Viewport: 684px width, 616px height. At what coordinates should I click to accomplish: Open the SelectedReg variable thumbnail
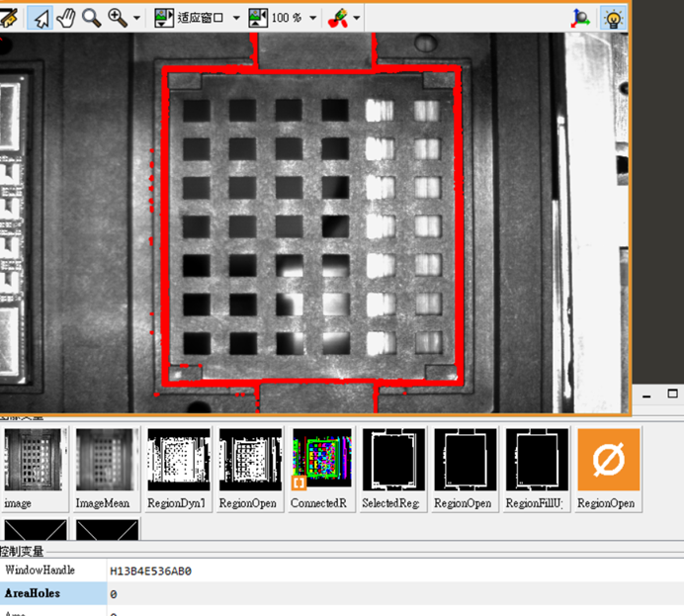coord(393,460)
